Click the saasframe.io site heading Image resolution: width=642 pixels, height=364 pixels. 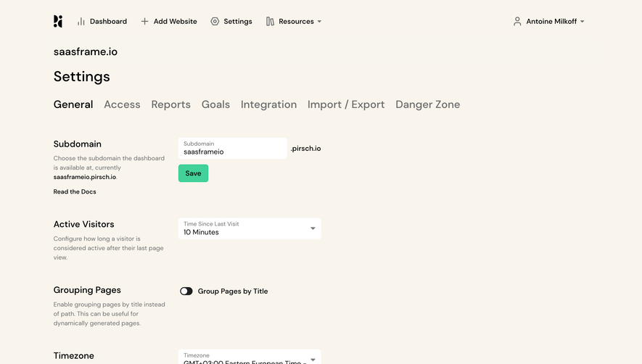pyautogui.click(x=85, y=51)
